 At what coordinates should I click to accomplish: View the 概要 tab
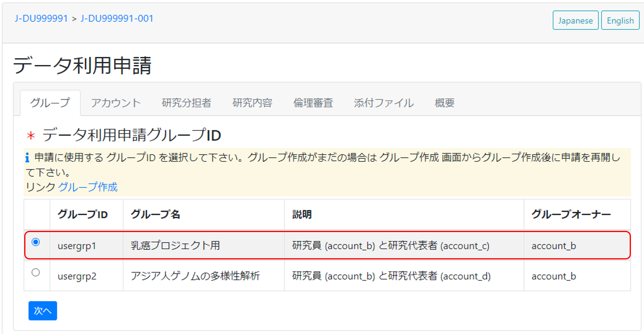(444, 103)
